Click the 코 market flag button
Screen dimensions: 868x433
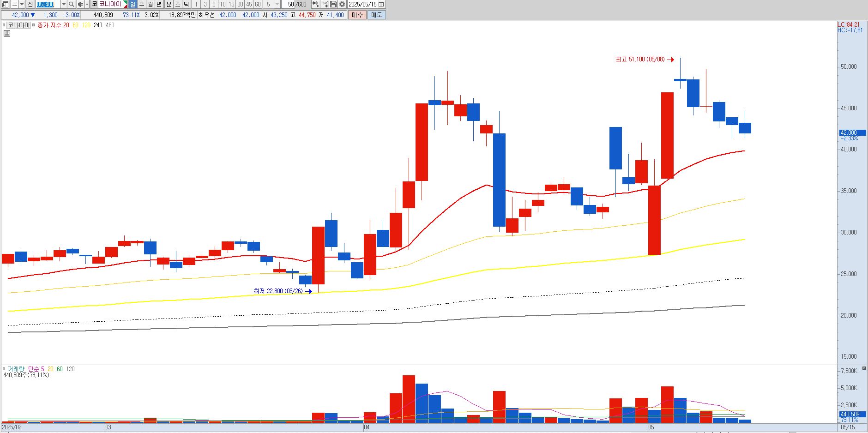[x=95, y=4]
